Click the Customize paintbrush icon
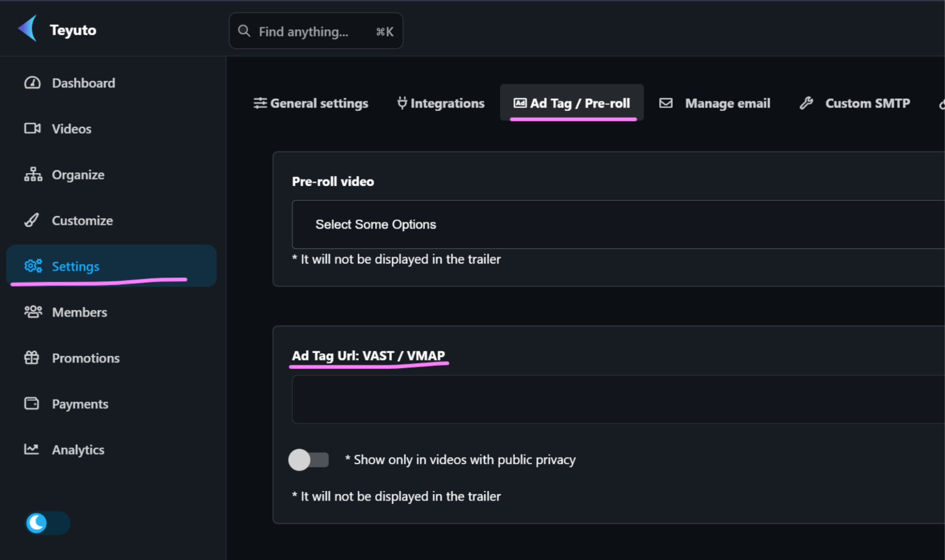 point(32,220)
